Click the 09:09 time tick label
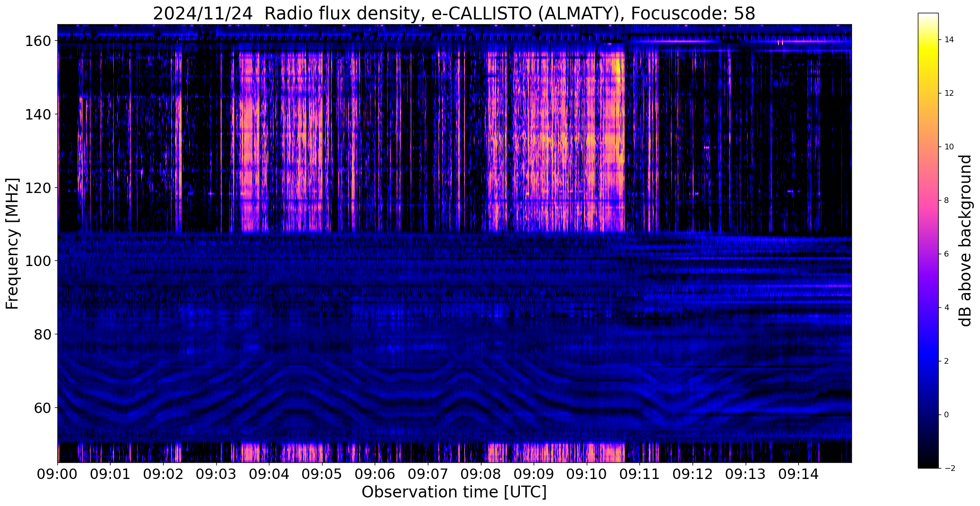Viewport: 980px width, 506px height. (x=534, y=474)
